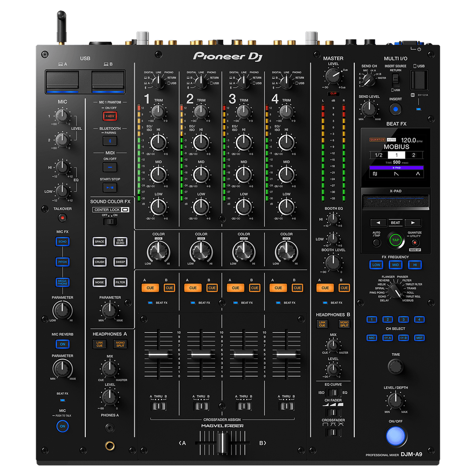This screenshot has width=476, height=476.
Task: Select CRUSH sound color FX
Action: tap(100, 262)
